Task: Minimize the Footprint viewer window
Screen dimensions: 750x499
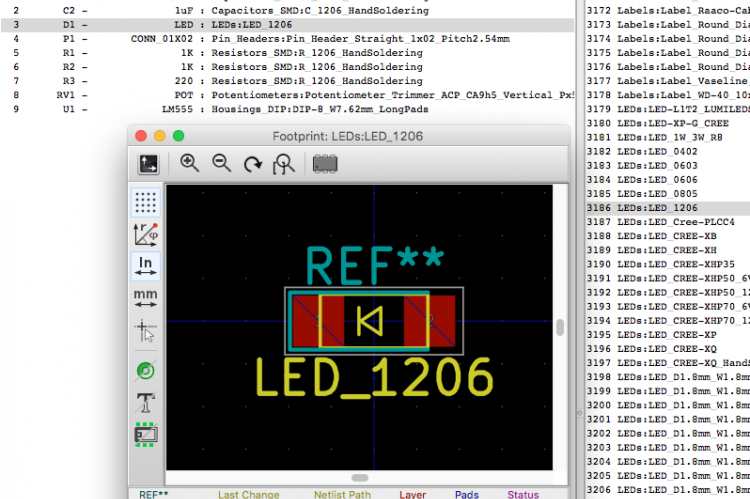Action: [x=160, y=136]
